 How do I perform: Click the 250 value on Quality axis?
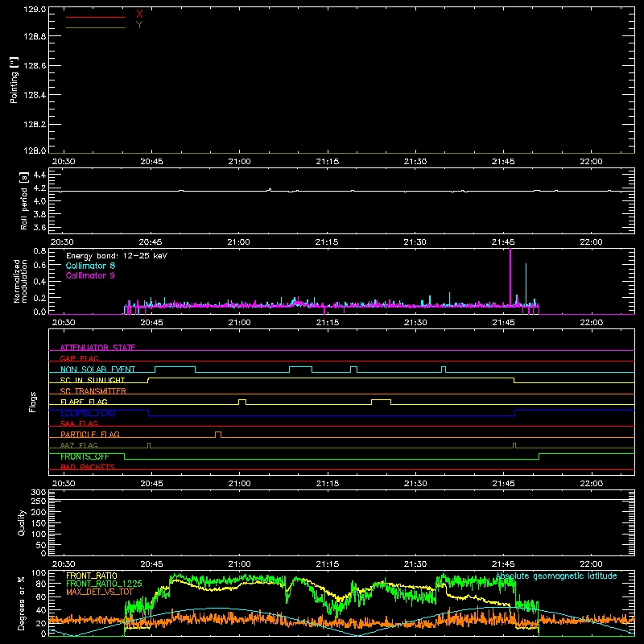[x=38, y=502]
